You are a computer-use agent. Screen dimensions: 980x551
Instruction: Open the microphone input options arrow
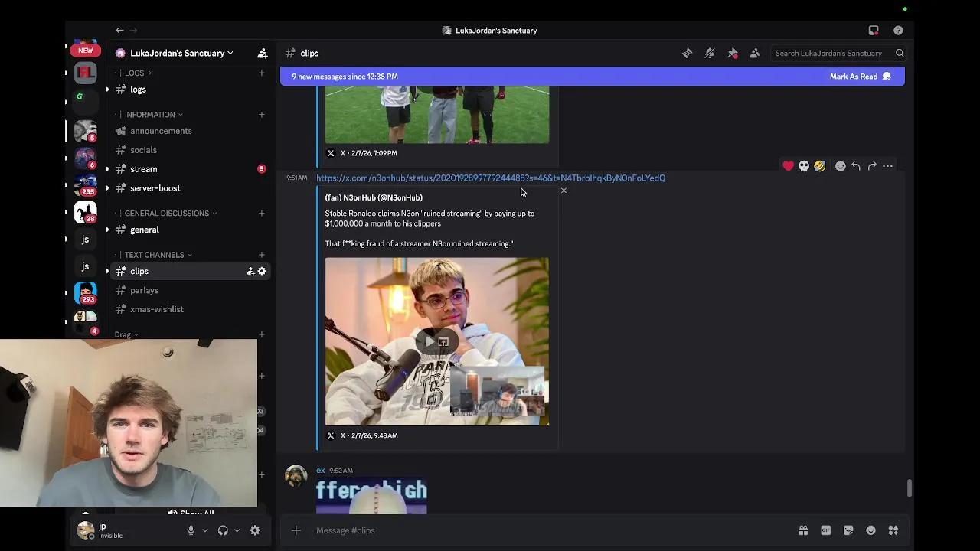click(x=204, y=530)
